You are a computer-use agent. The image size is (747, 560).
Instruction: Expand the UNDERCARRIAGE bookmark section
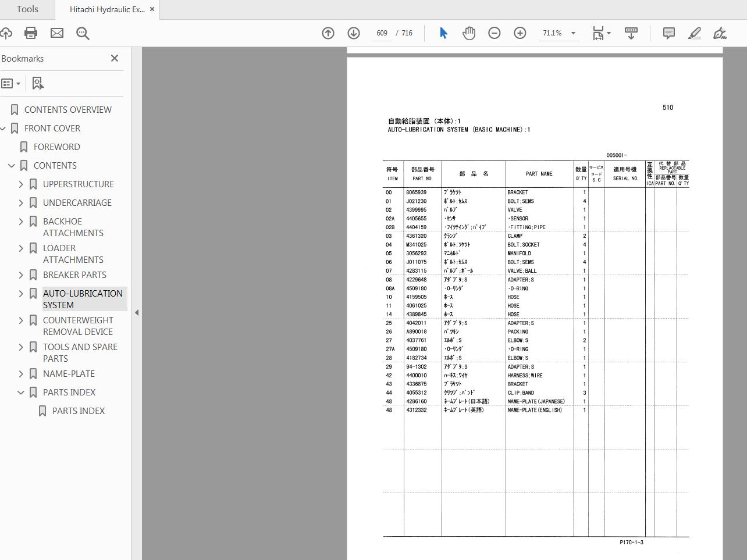click(21, 202)
